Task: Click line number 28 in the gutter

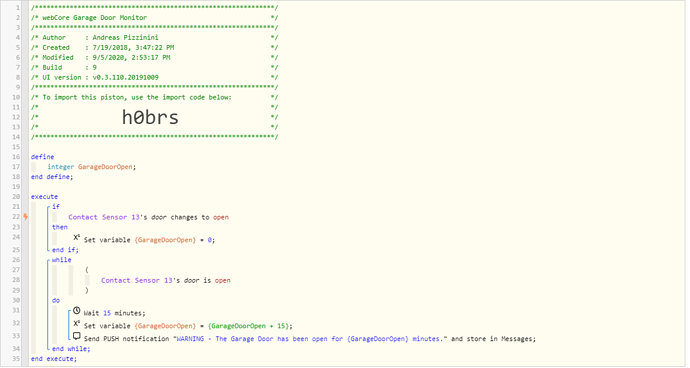Action: click(x=16, y=280)
